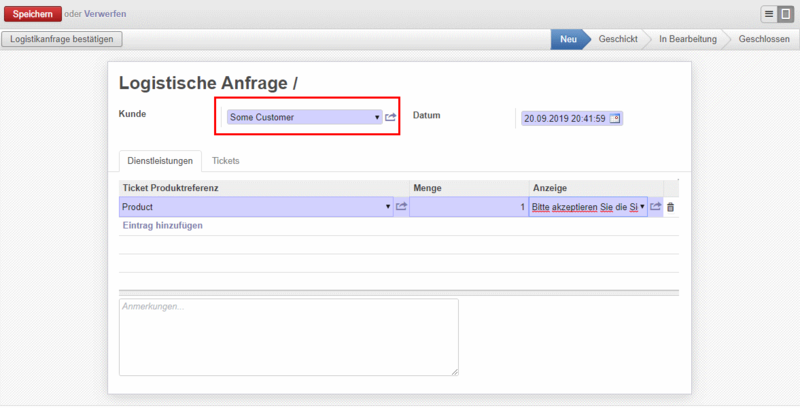The height and width of the screenshot is (408, 800).
Task: Click Eintrag hinzufügen to add a row
Action: [x=162, y=226]
